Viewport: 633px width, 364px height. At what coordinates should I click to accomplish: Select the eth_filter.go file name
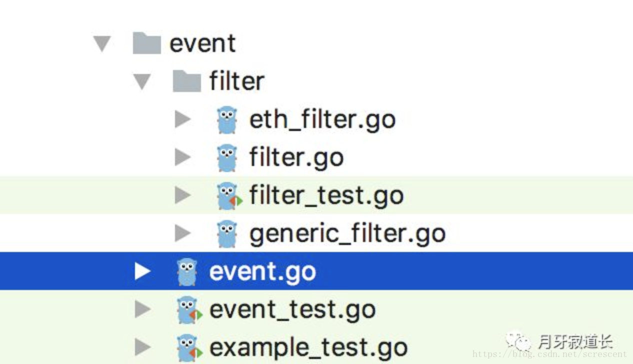tap(322, 120)
